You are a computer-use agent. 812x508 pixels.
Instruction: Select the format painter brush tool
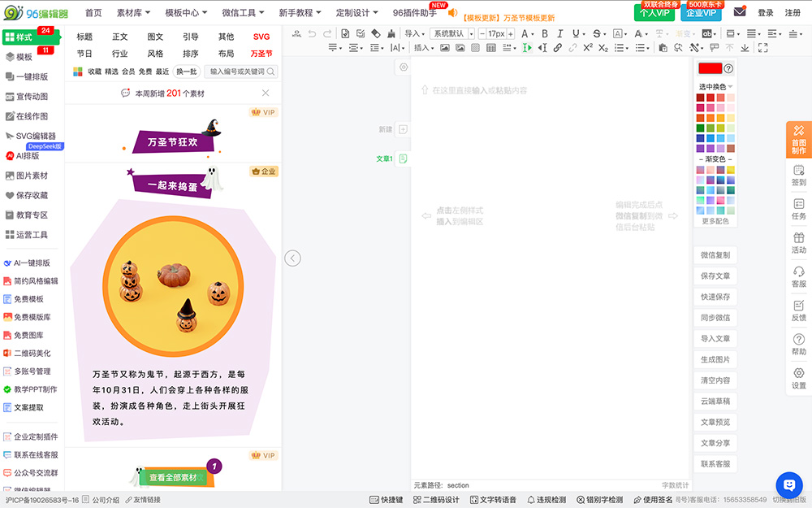[x=391, y=34]
